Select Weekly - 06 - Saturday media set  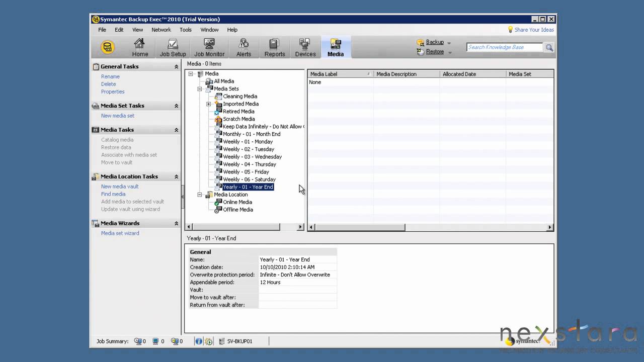point(249,179)
